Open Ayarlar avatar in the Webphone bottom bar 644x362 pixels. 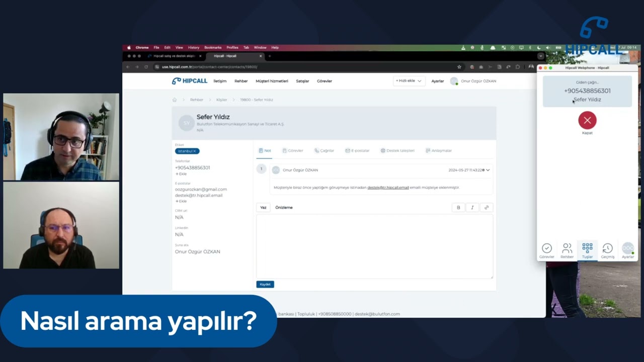point(628,250)
